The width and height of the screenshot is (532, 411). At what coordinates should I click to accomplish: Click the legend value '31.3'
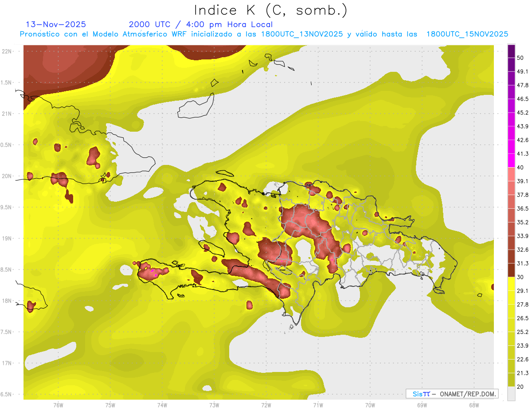[x=523, y=263]
